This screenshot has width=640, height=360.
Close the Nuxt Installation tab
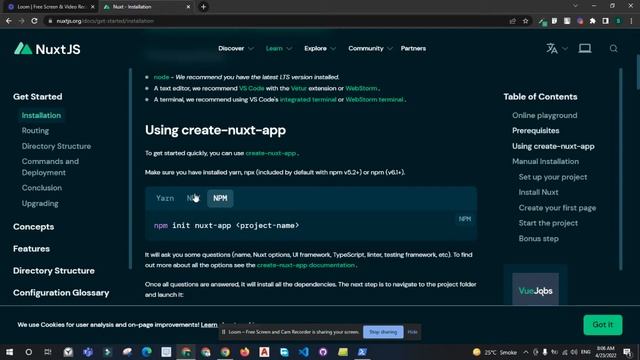click(188, 7)
